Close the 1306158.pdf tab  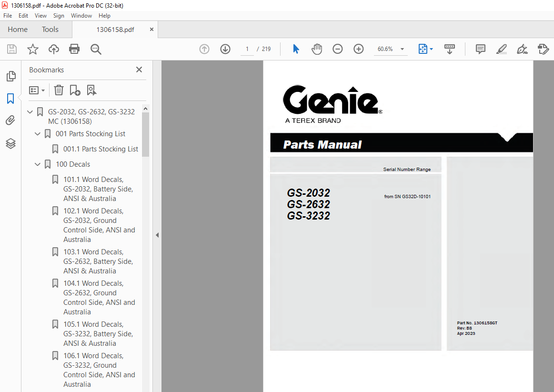coord(151,30)
